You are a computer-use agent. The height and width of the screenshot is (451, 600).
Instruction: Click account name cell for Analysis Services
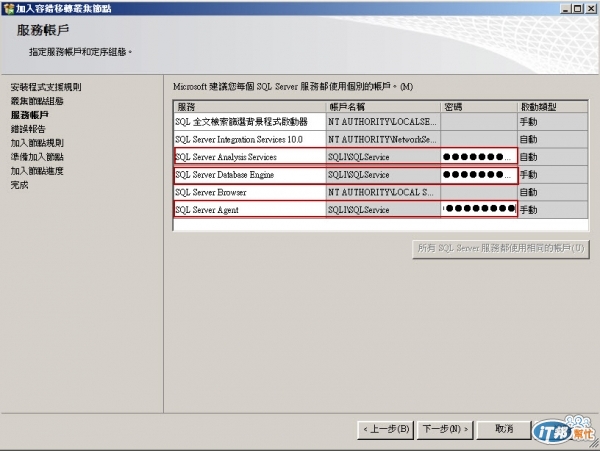pyautogui.click(x=383, y=156)
